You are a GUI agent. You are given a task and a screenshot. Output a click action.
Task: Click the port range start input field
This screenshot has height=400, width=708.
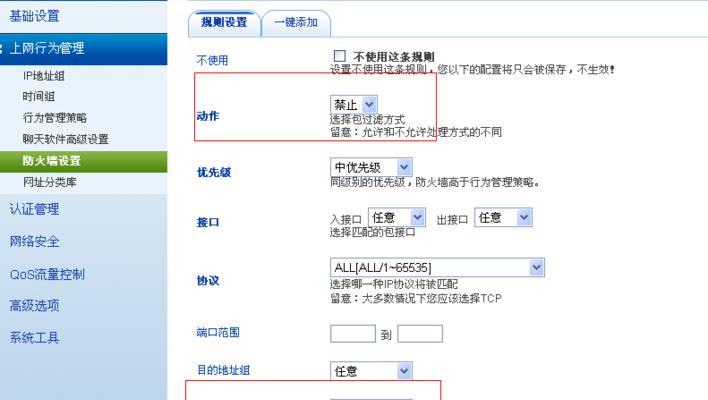(353, 334)
